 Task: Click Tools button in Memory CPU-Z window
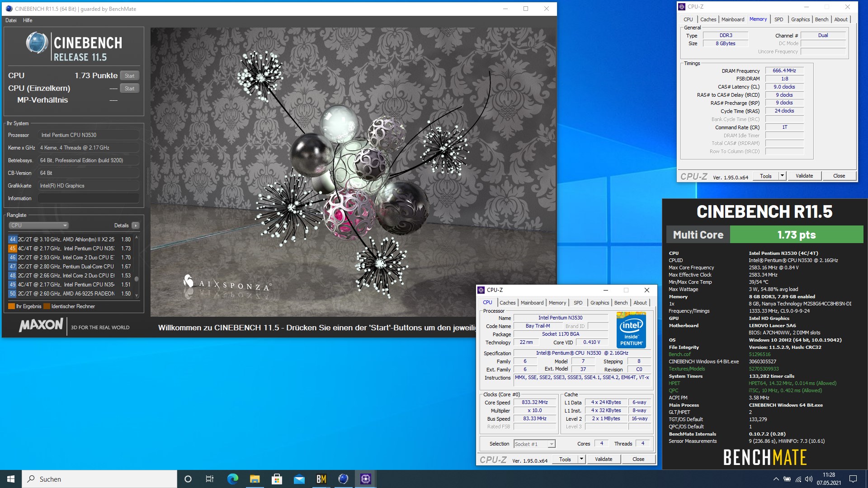click(766, 176)
